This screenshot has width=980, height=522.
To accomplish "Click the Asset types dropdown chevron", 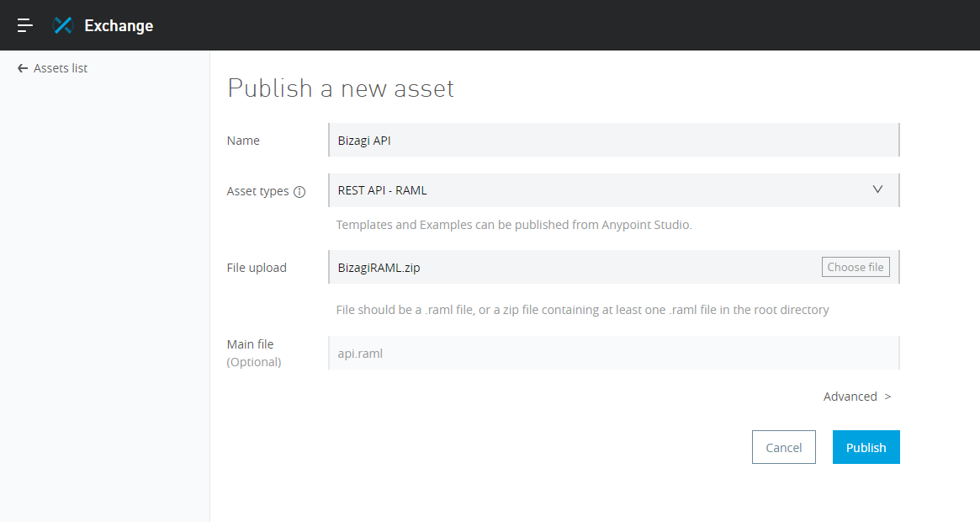I will (x=877, y=189).
